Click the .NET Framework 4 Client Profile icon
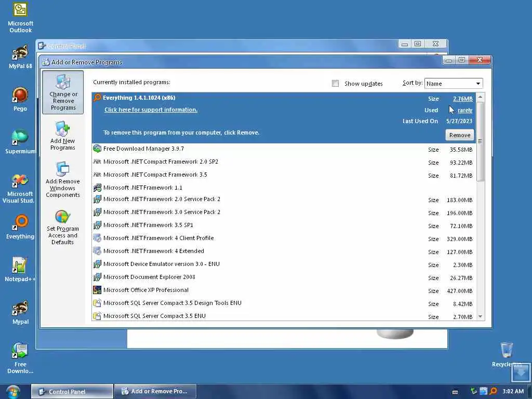This screenshot has width=532, height=399. [97, 238]
